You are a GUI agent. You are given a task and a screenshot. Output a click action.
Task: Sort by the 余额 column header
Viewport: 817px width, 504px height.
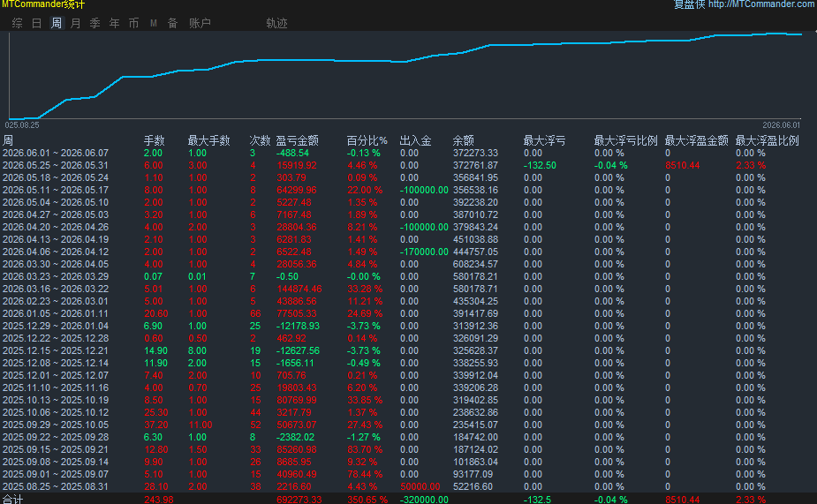pos(463,140)
